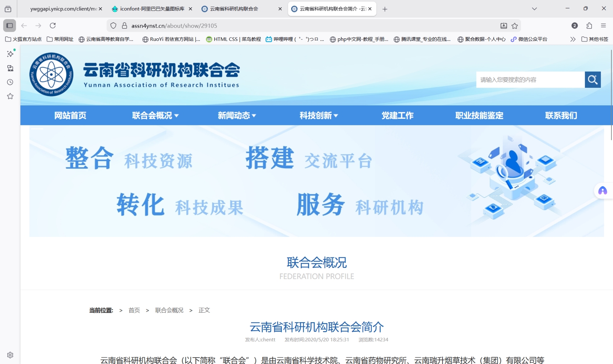Open the application hamburger menu

tap(603, 26)
